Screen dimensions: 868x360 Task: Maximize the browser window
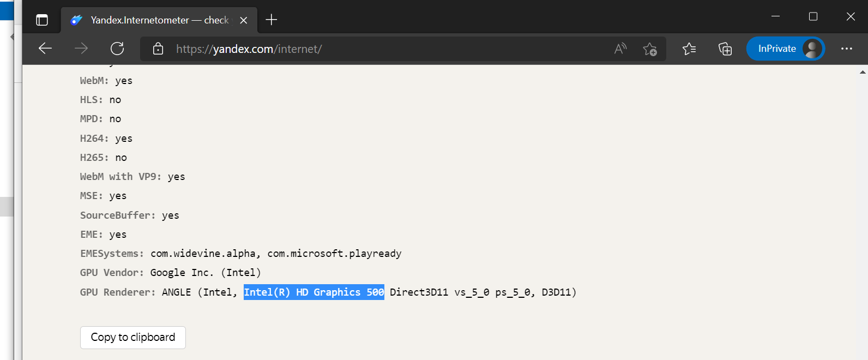pyautogui.click(x=813, y=16)
